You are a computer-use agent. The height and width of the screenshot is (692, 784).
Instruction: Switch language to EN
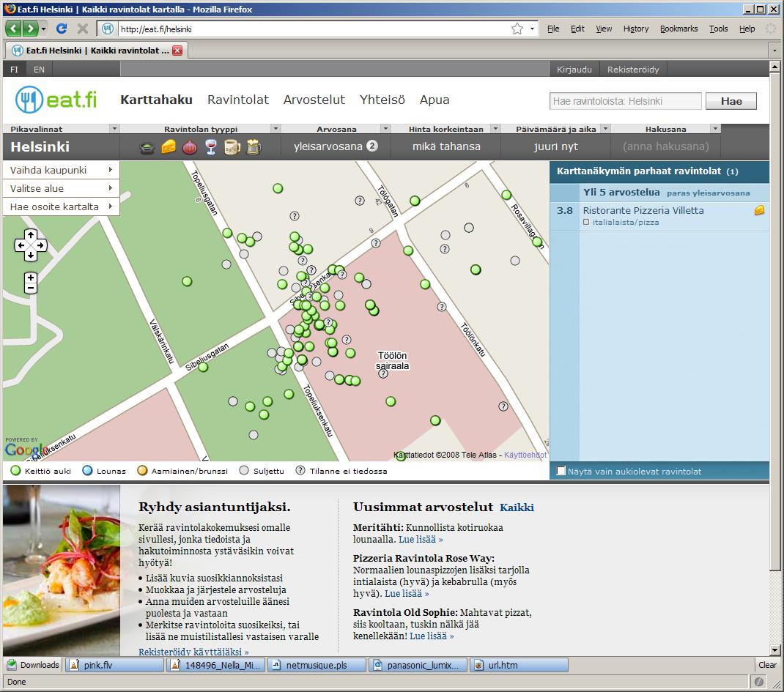[x=39, y=70]
